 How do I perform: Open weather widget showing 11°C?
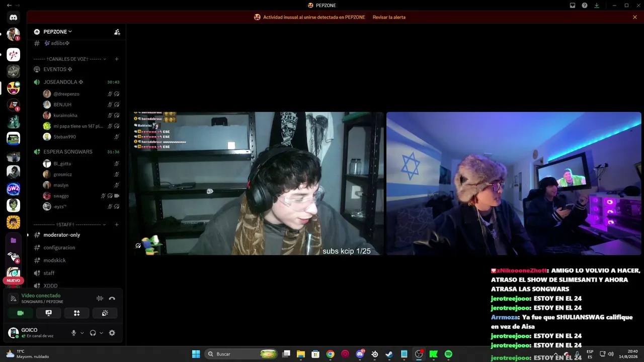[27, 354]
